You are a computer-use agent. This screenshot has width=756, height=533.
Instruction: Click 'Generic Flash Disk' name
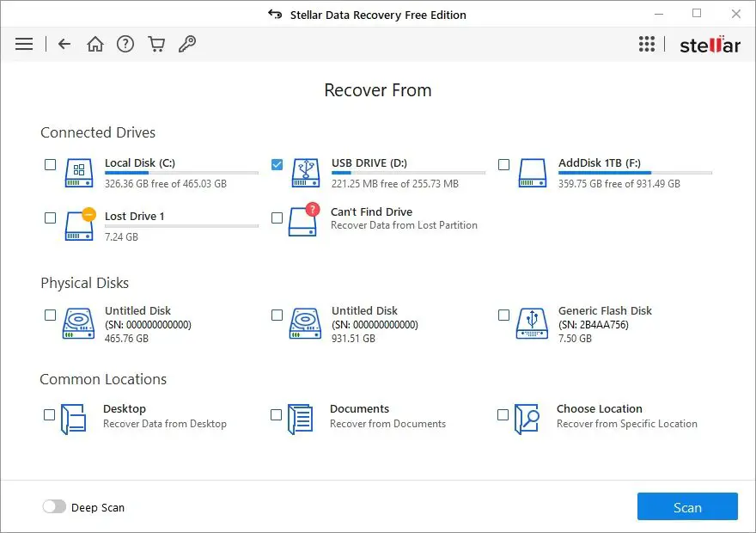click(x=605, y=310)
